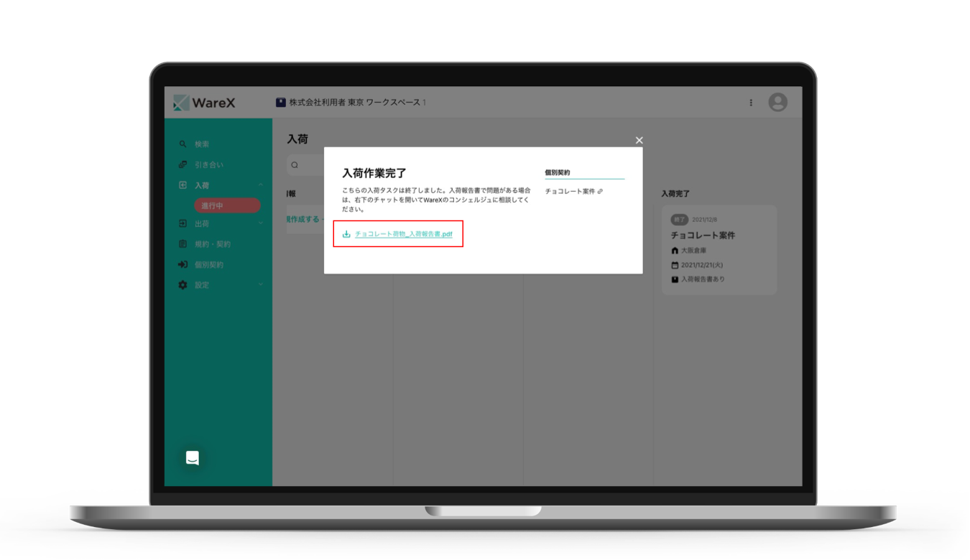
Task: Click the チョコレート案件 contract link in dialog
Action: point(573,192)
